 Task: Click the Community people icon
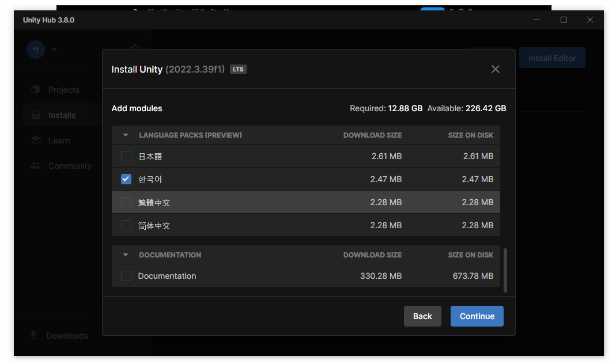tap(36, 166)
